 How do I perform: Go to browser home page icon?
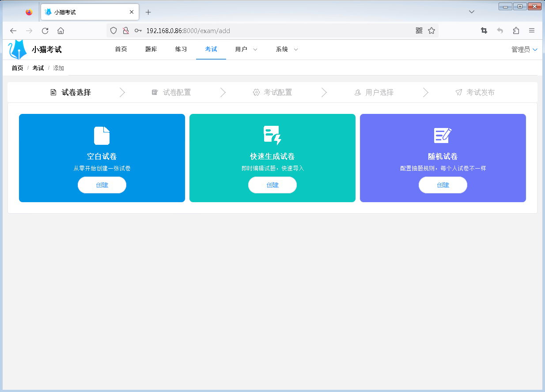click(x=61, y=30)
